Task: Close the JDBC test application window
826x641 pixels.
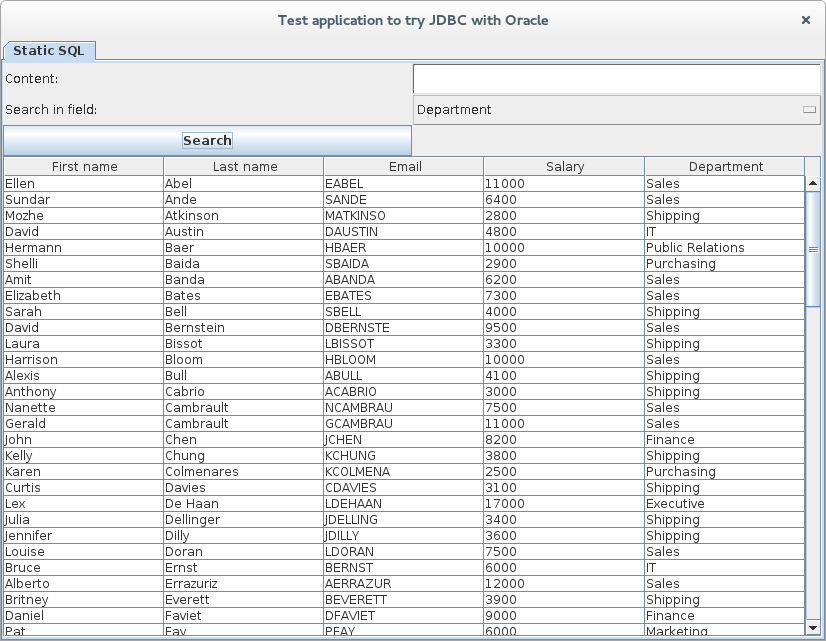Action: tap(806, 20)
